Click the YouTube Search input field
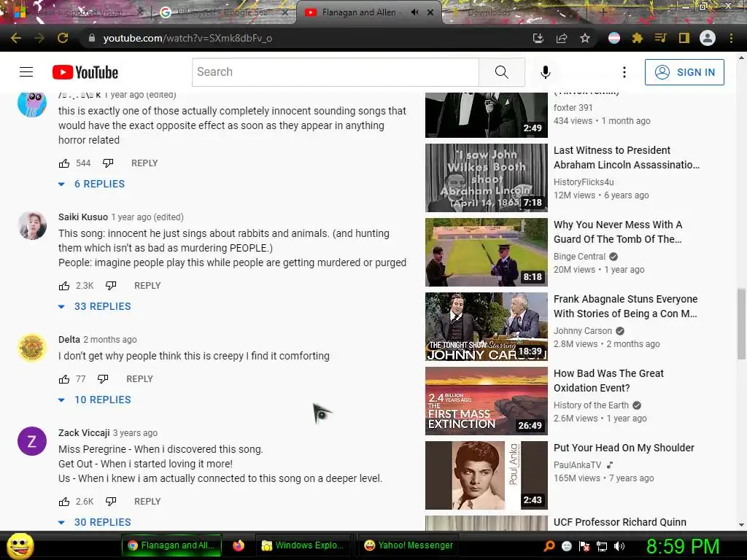Screen dimensions: 747x560 pyautogui.click(x=336, y=72)
